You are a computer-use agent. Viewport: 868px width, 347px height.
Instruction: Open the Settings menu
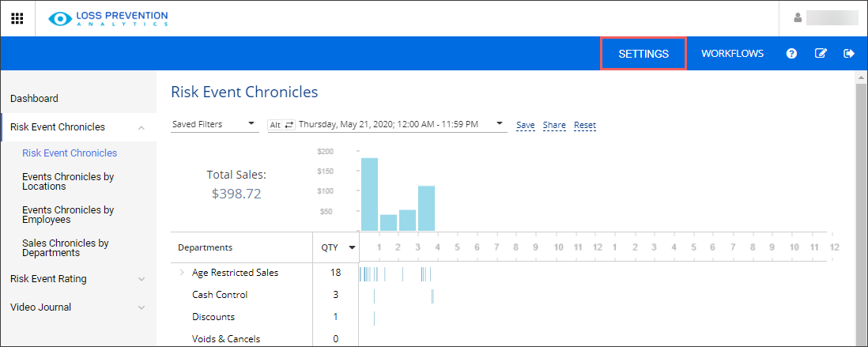(x=643, y=54)
